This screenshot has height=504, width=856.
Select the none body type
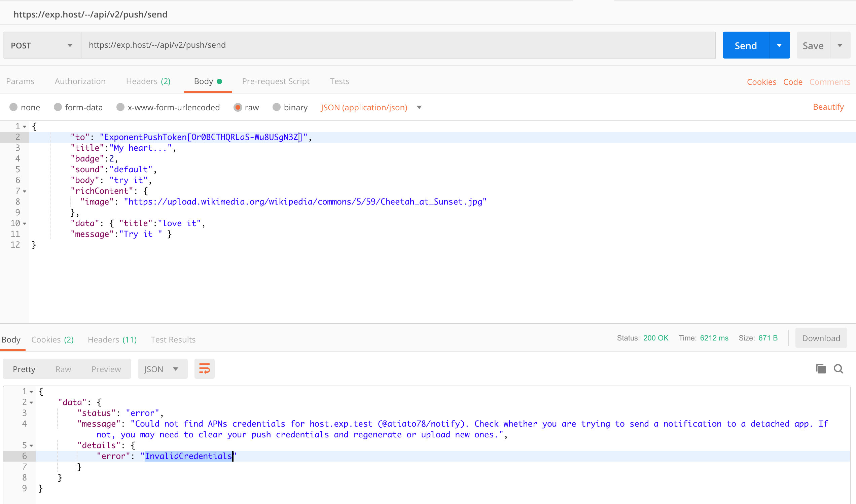point(13,107)
